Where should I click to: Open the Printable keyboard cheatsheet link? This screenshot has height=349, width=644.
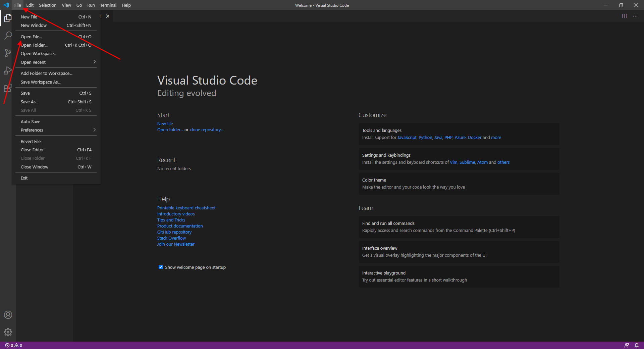(x=186, y=208)
